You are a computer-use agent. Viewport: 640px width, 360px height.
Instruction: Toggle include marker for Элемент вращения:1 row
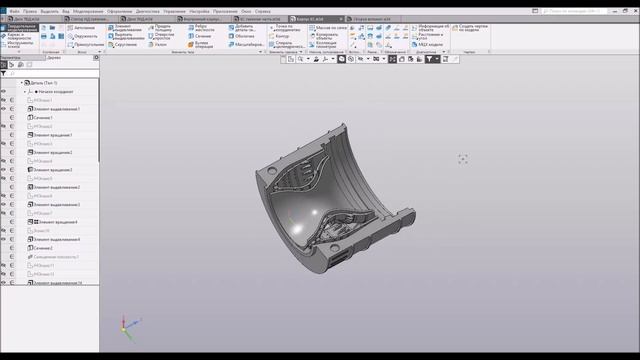pos(12,135)
